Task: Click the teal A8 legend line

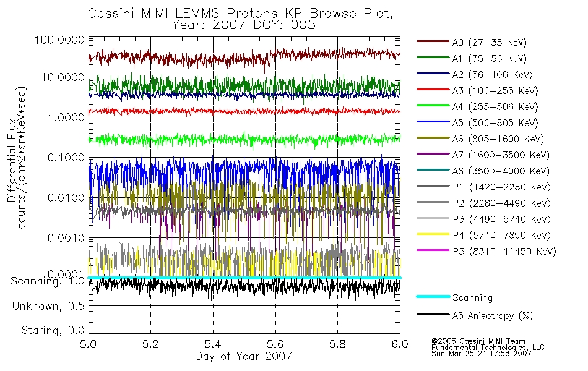Action: pyautogui.click(x=433, y=170)
